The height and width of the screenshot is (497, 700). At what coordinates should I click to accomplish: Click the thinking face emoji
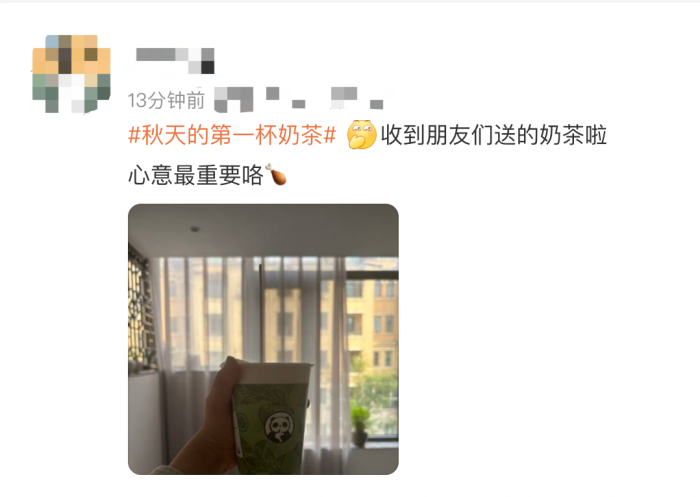pos(362,134)
